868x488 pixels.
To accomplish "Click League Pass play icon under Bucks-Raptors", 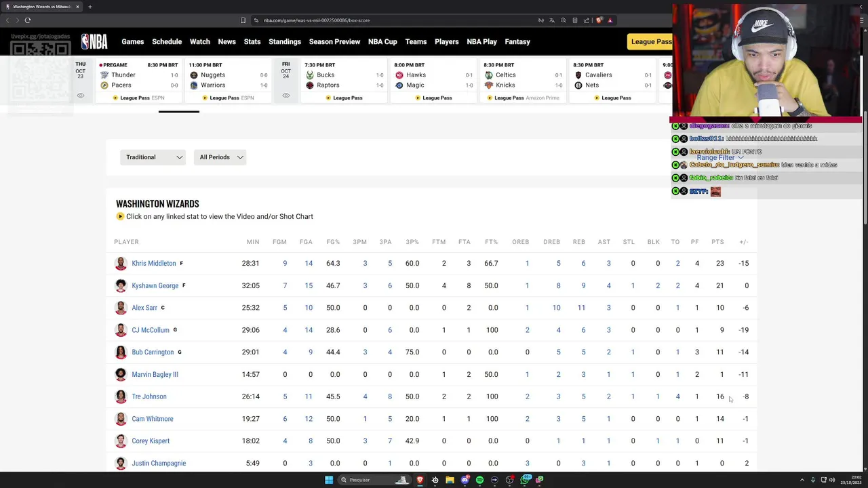I will 328,98.
